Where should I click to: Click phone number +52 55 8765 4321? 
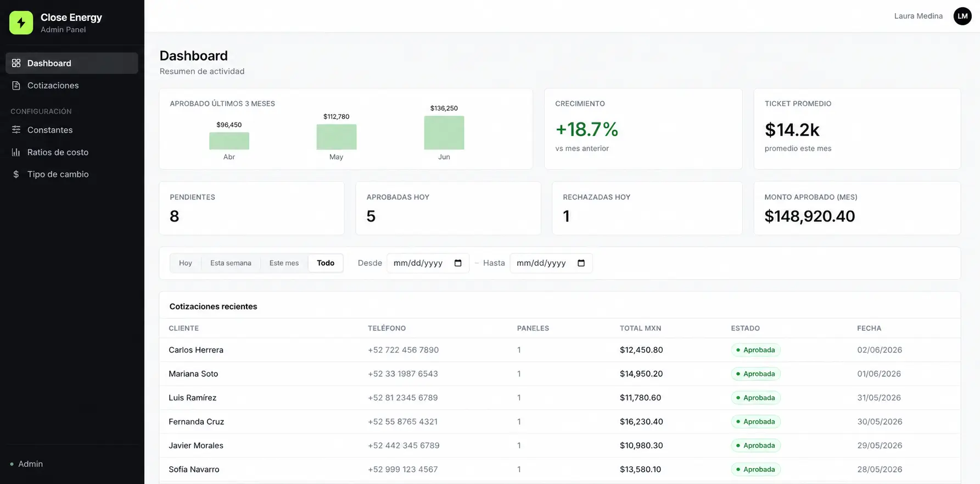click(402, 422)
